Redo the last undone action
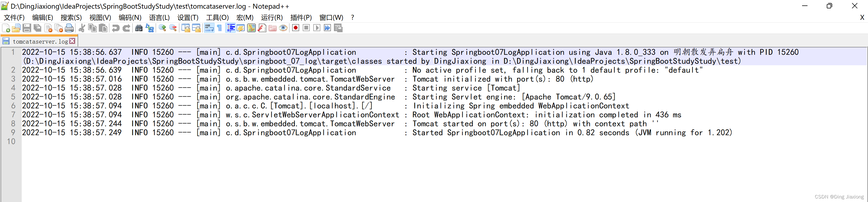Screen dimensions: 868x202 pyautogui.click(x=126, y=28)
